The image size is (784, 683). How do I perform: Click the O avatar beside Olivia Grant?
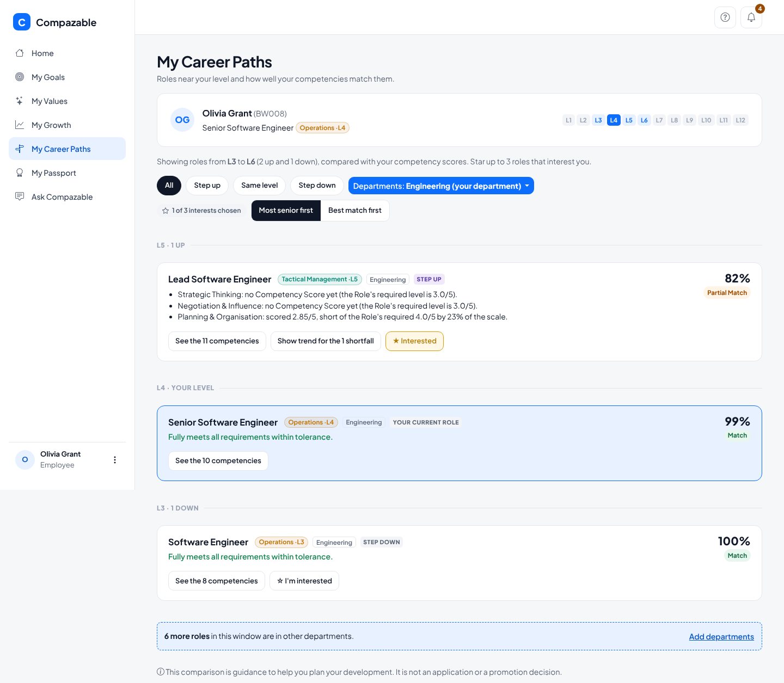point(25,460)
